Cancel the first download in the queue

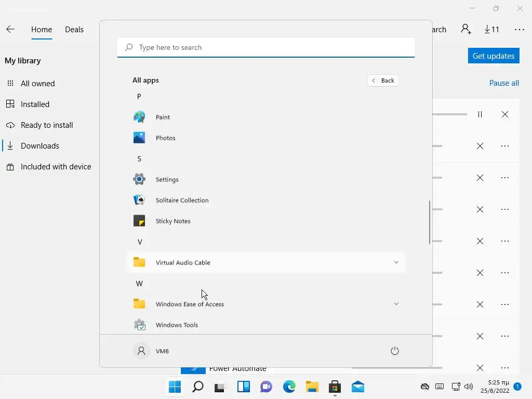505,114
